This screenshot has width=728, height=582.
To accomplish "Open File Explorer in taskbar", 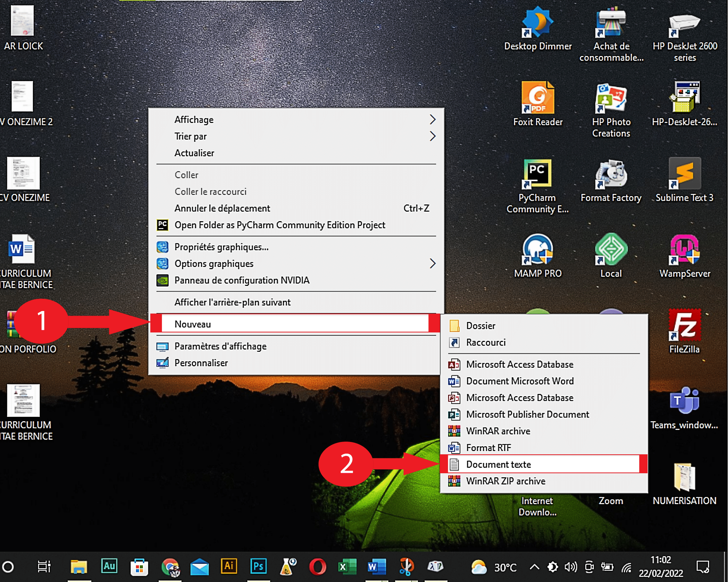I will coord(79,567).
